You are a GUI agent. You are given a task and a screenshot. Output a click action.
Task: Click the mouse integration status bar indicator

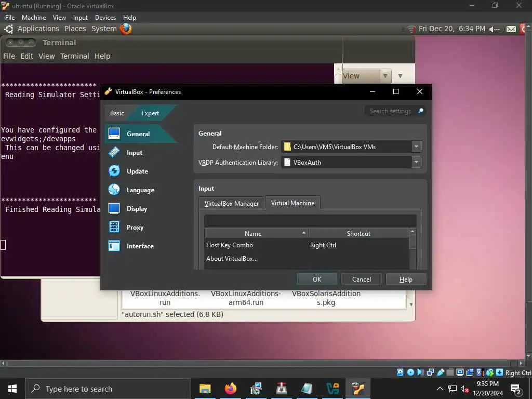point(489,373)
